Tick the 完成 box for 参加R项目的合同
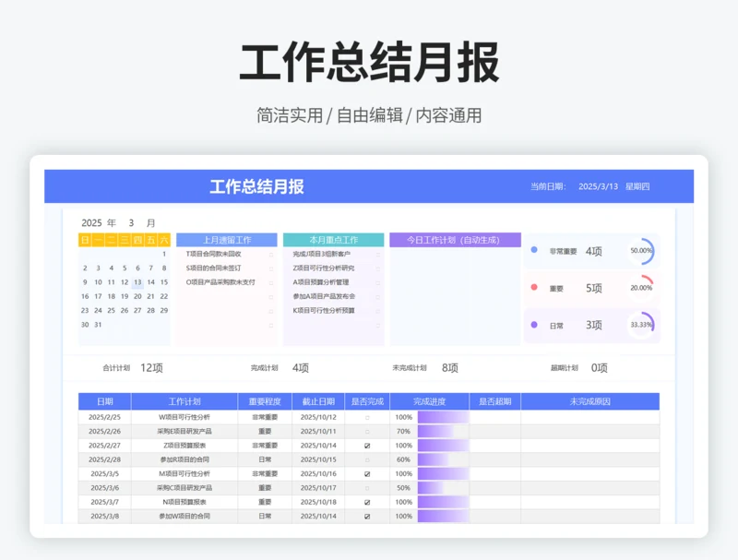This screenshot has width=738, height=560. (367, 459)
